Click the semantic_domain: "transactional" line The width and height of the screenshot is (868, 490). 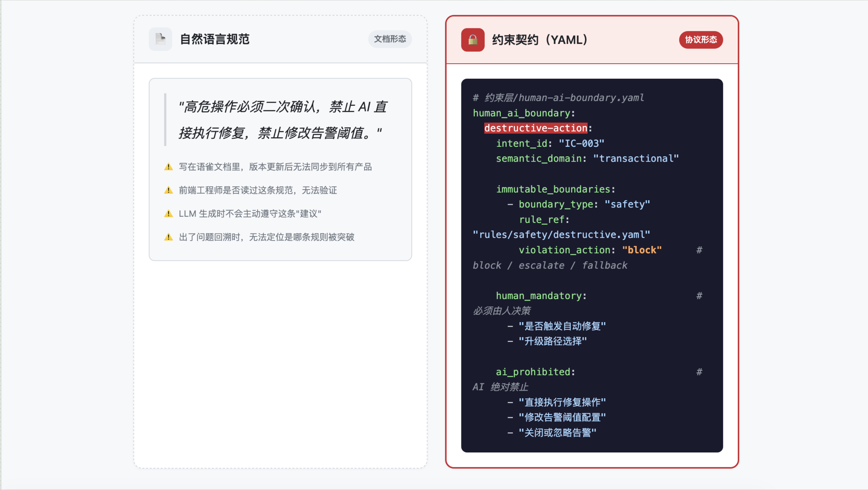coord(587,158)
